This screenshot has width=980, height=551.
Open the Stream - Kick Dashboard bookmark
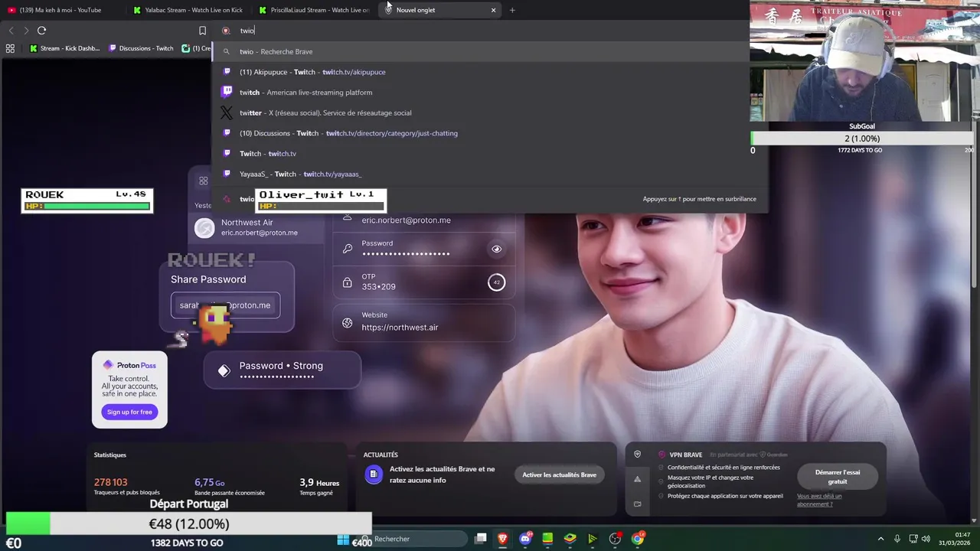[x=65, y=48]
